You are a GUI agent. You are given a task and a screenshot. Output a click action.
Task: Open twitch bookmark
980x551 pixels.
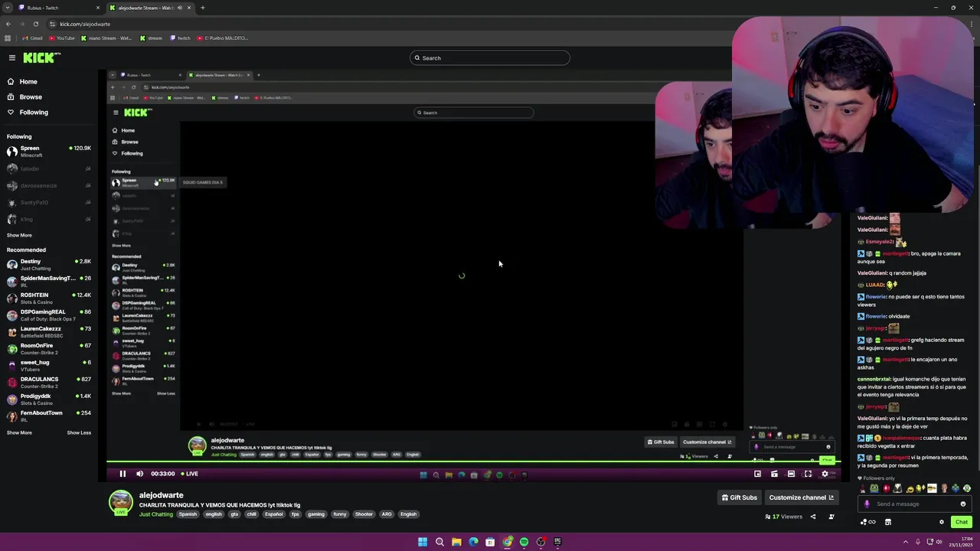180,37
